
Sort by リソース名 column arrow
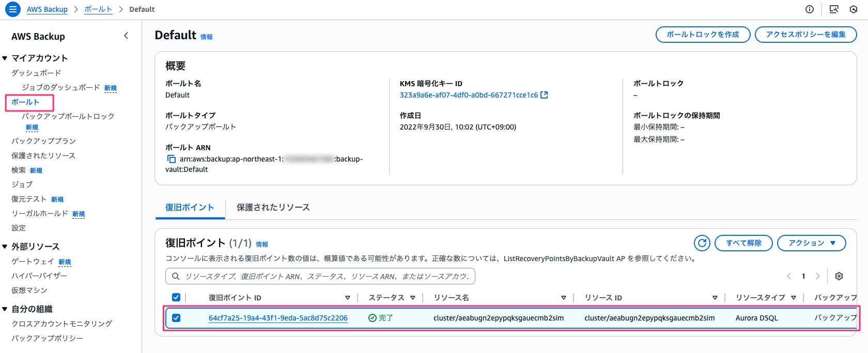(x=564, y=298)
